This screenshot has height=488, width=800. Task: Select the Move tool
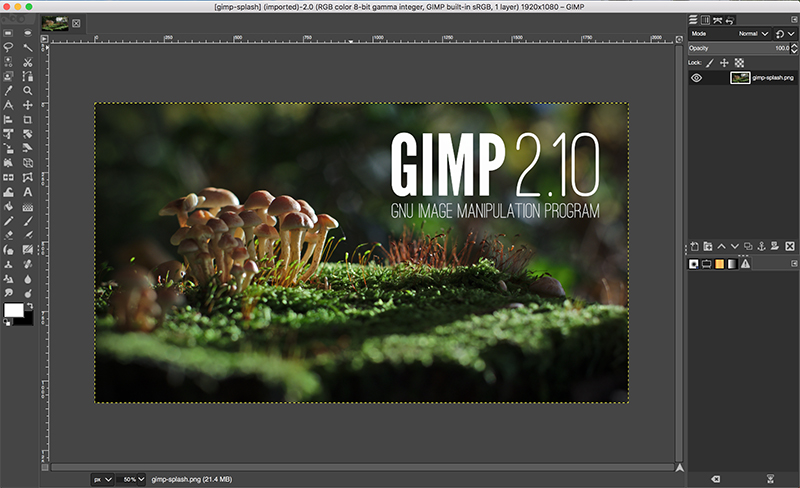coord(28,105)
